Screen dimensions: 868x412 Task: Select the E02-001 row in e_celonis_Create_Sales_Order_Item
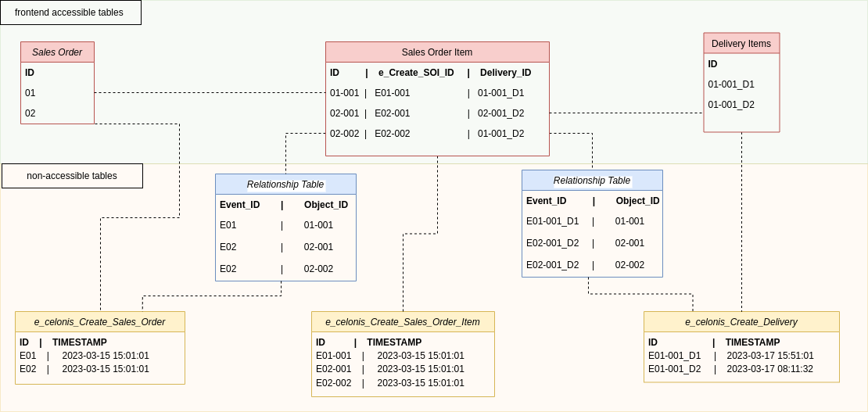(x=389, y=369)
